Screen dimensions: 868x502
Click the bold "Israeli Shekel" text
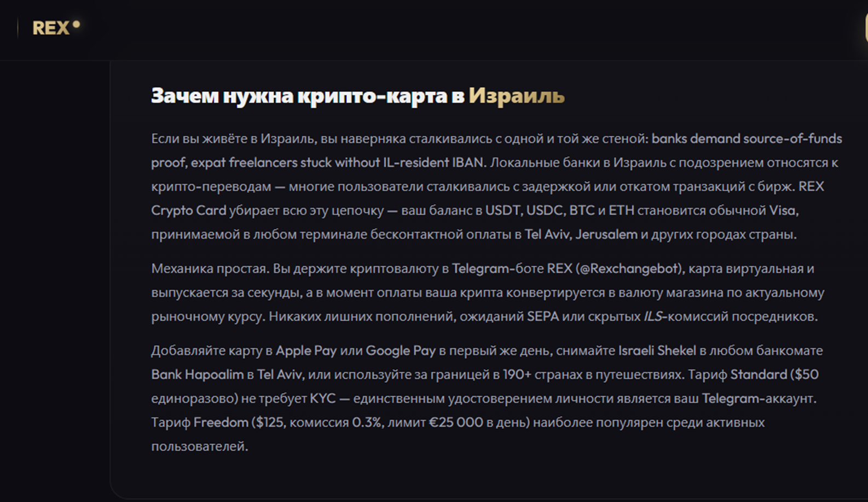coord(657,351)
